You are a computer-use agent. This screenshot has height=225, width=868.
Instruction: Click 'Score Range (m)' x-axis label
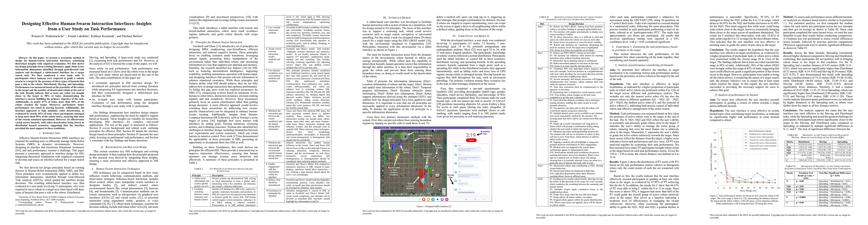pos(748,190)
